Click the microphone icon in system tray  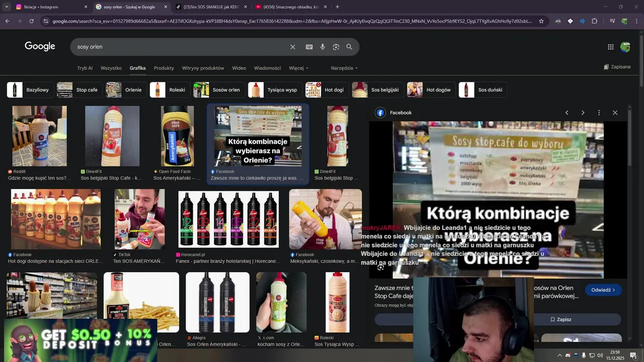click(584, 355)
